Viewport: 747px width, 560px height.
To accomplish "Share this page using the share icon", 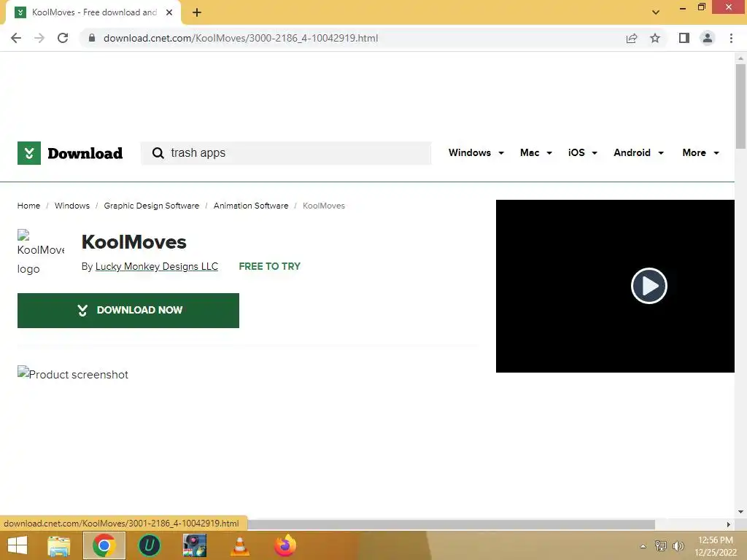I will click(632, 38).
